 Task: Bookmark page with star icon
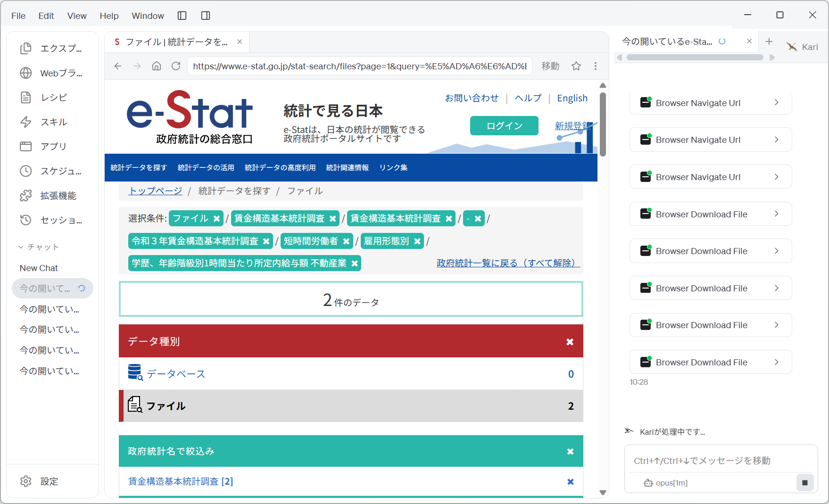click(x=576, y=66)
